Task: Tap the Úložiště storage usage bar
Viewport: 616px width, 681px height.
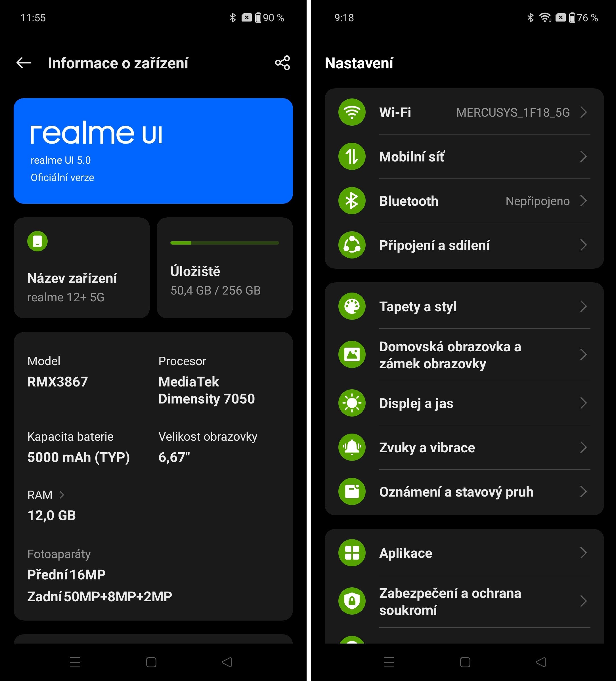Action: 224,243
